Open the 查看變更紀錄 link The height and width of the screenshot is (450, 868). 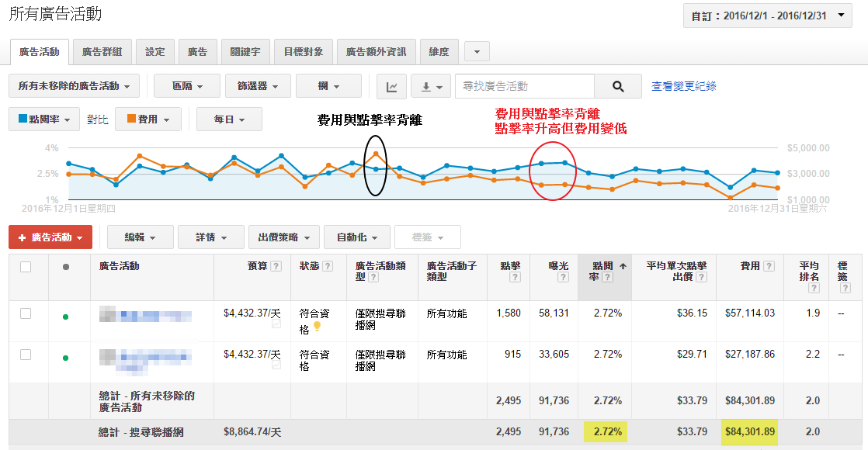pyautogui.click(x=684, y=86)
